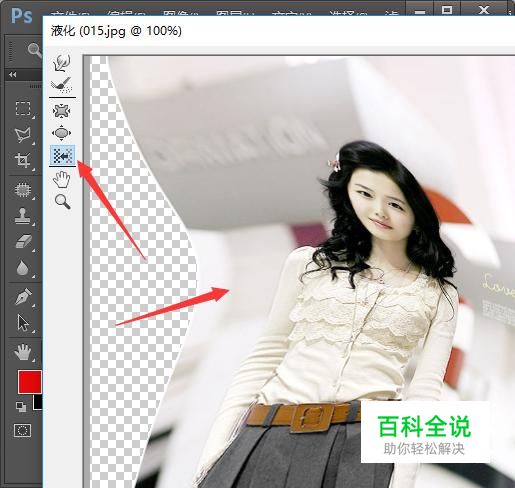Select the Hand tool in Photoshop toolbar
The width and height of the screenshot is (515, 488).
22,352
